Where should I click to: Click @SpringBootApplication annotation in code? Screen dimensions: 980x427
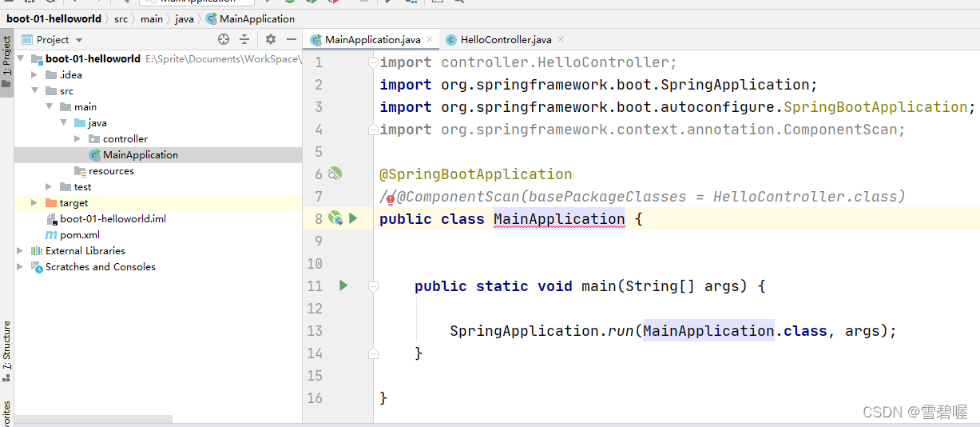pos(476,174)
